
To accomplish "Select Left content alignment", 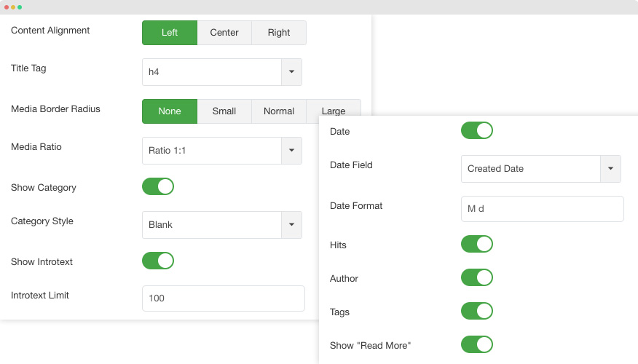I will (170, 33).
